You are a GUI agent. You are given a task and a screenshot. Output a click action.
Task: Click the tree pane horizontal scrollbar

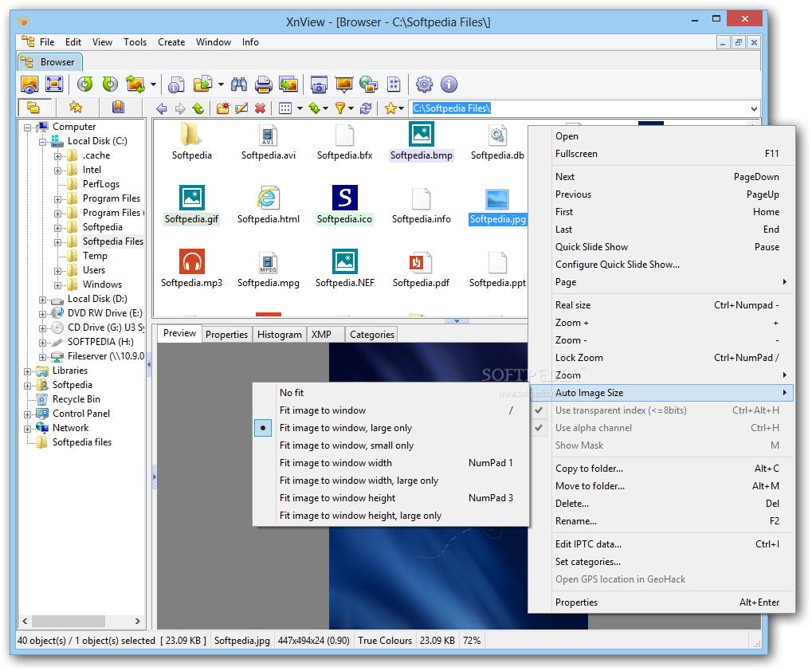[80, 621]
